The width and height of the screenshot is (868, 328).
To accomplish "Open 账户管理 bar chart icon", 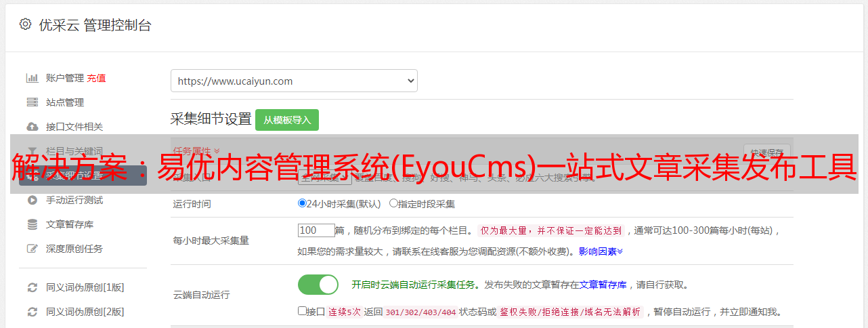I will pyautogui.click(x=32, y=78).
